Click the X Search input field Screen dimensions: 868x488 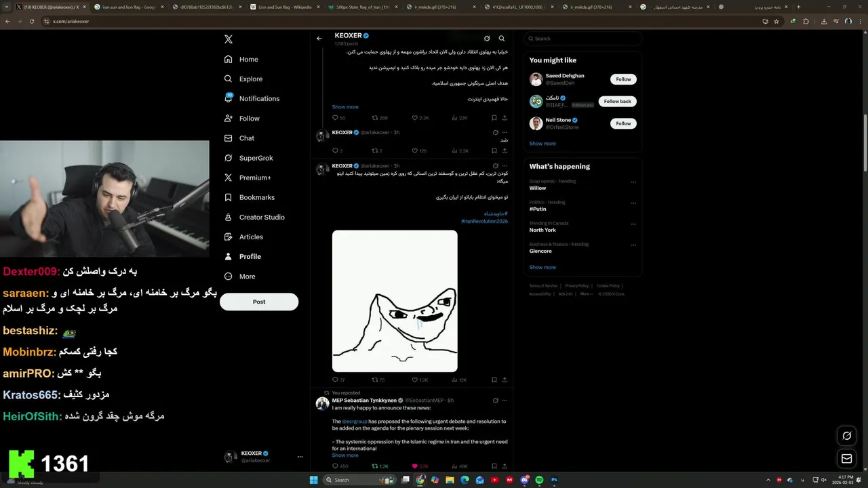[x=583, y=39]
